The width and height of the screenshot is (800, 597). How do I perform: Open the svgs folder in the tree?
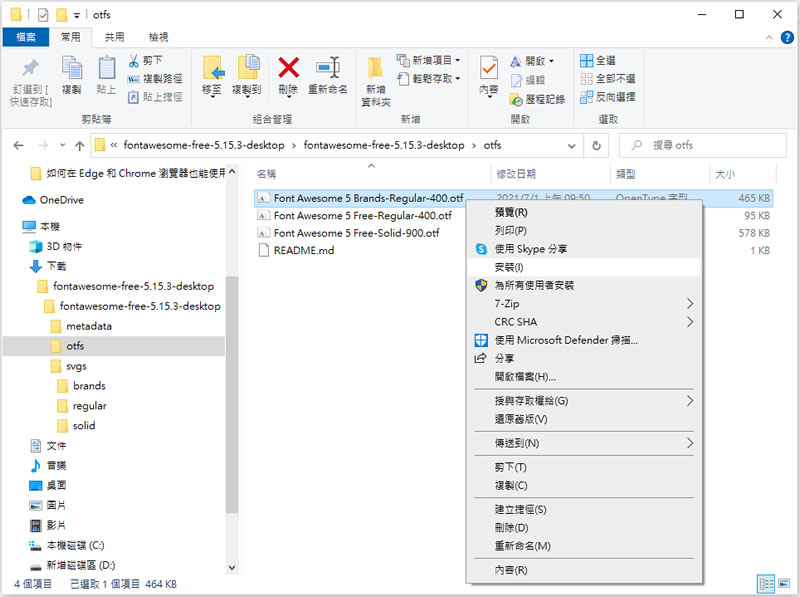pyautogui.click(x=76, y=366)
